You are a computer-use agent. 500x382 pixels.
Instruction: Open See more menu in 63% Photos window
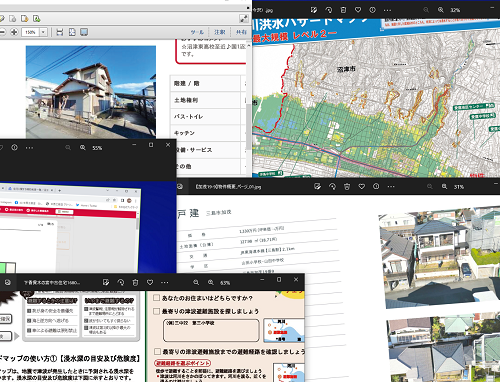[165, 282]
